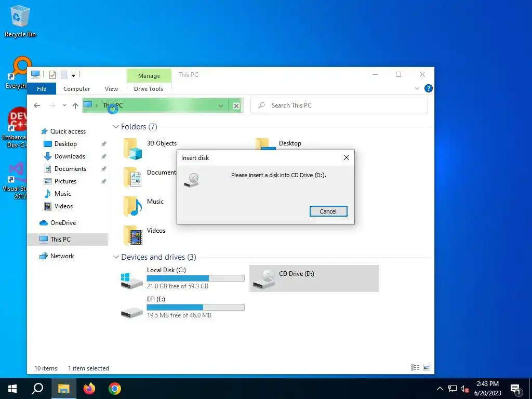The image size is (532, 399).
Task: Select Music in navigation pane
Action: tap(62, 194)
